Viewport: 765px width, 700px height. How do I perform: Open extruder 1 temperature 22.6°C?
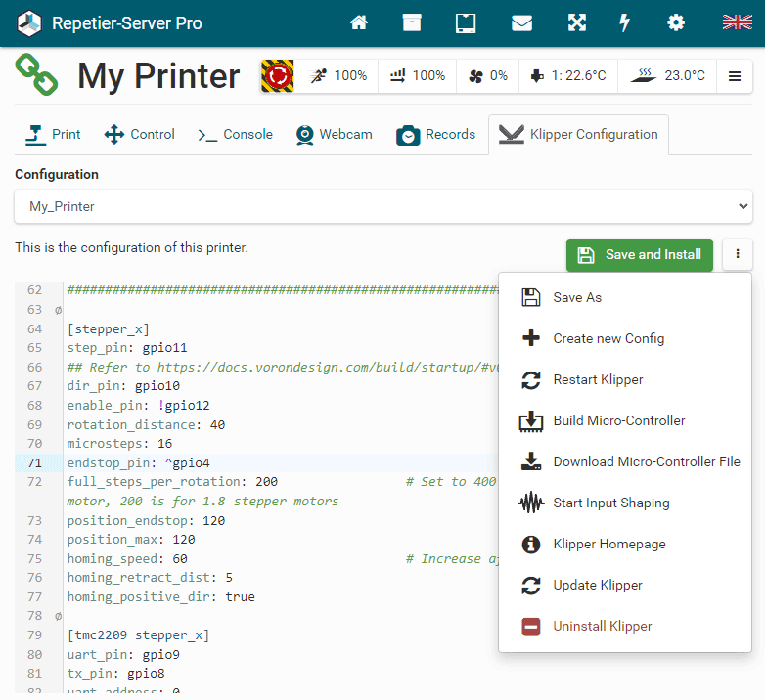pyautogui.click(x=568, y=75)
